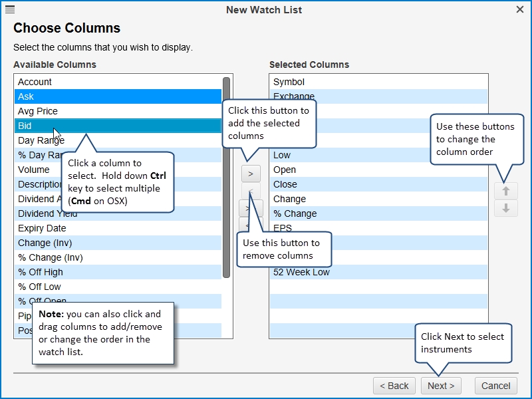
Task: Open the hamburger menu in title bar
Action: (x=10, y=9)
